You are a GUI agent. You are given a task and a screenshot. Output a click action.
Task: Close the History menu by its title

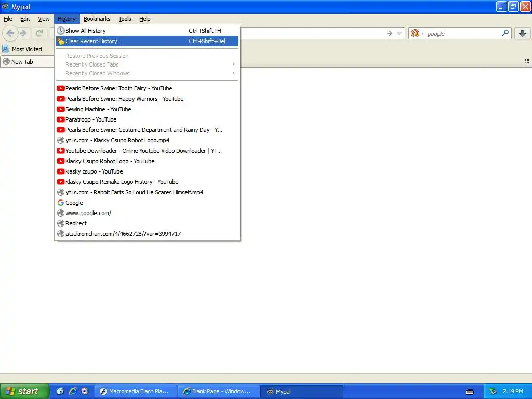click(66, 19)
